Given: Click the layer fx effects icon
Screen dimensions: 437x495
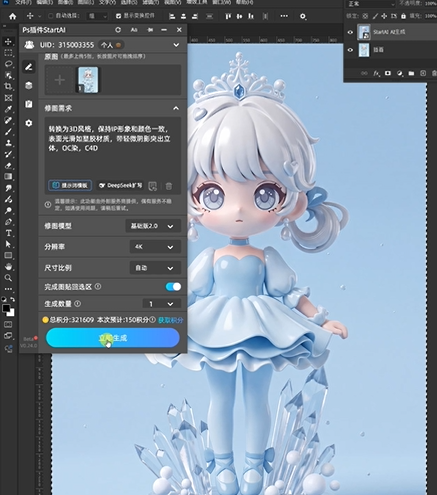Looking at the screenshot, I should point(376,73).
